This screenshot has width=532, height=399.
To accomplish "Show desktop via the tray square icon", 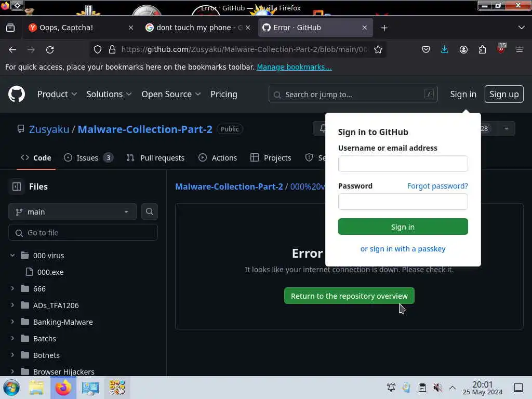I will (x=518, y=388).
